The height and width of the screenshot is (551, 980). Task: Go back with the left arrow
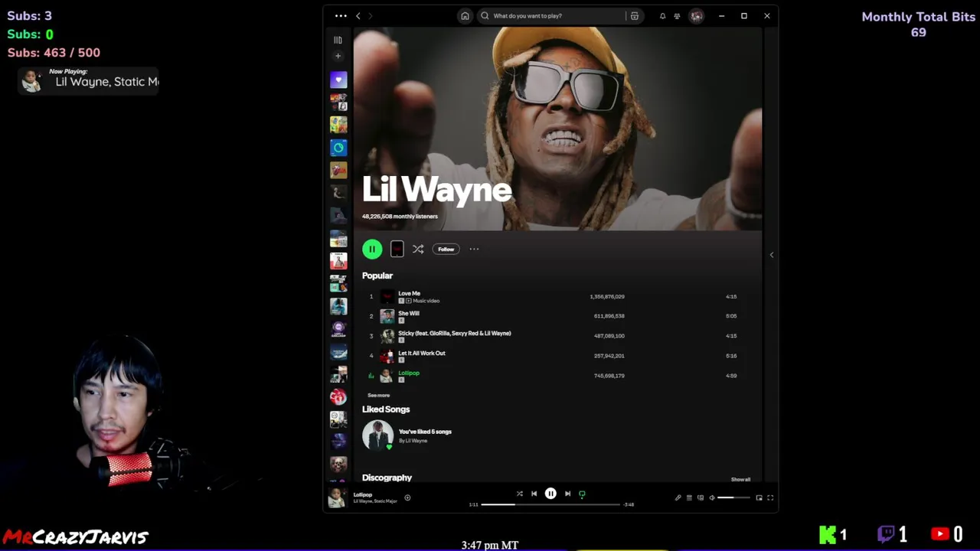pos(358,15)
